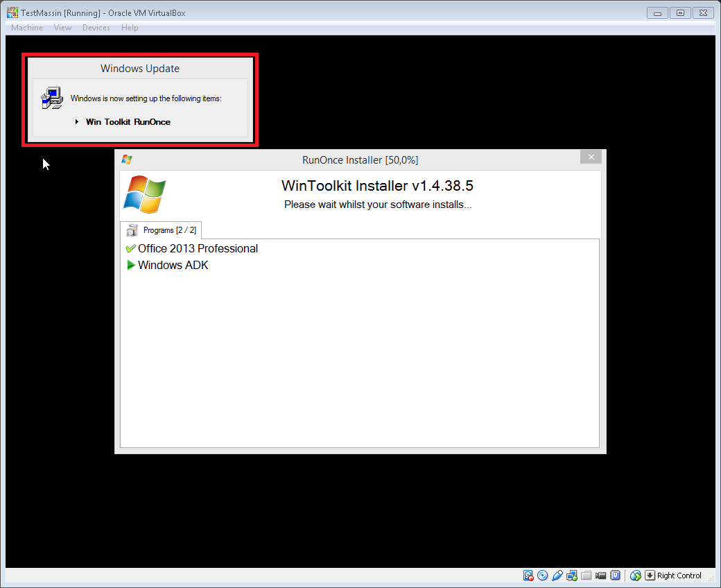
Task: Click arrow bullet beside Win Toolkit RunOnce
Action: [x=77, y=122]
